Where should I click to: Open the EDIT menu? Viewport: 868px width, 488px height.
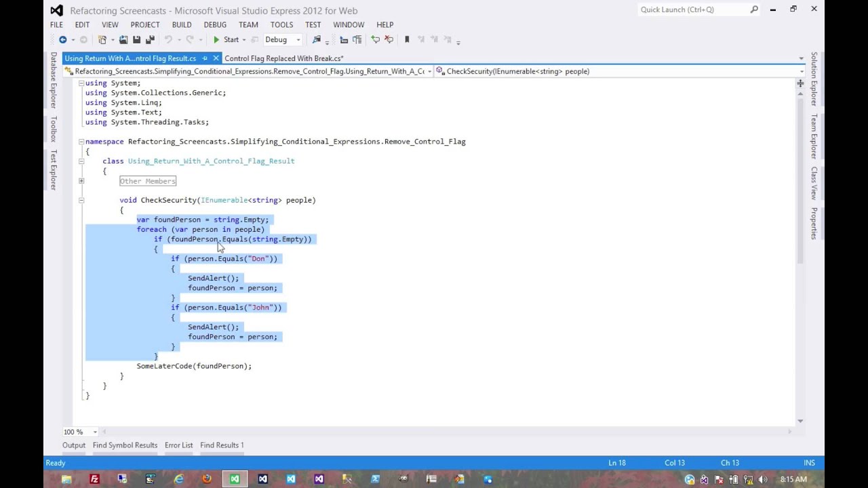(x=82, y=24)
